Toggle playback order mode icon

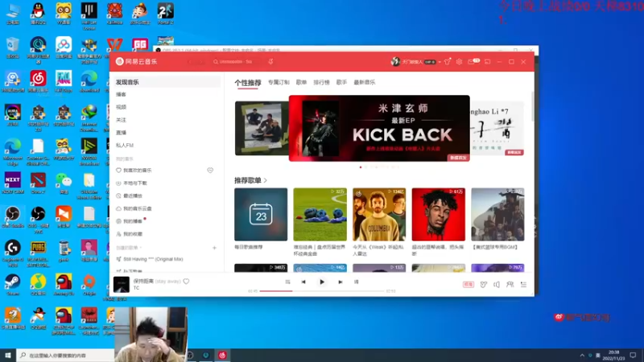pos(287,282)
